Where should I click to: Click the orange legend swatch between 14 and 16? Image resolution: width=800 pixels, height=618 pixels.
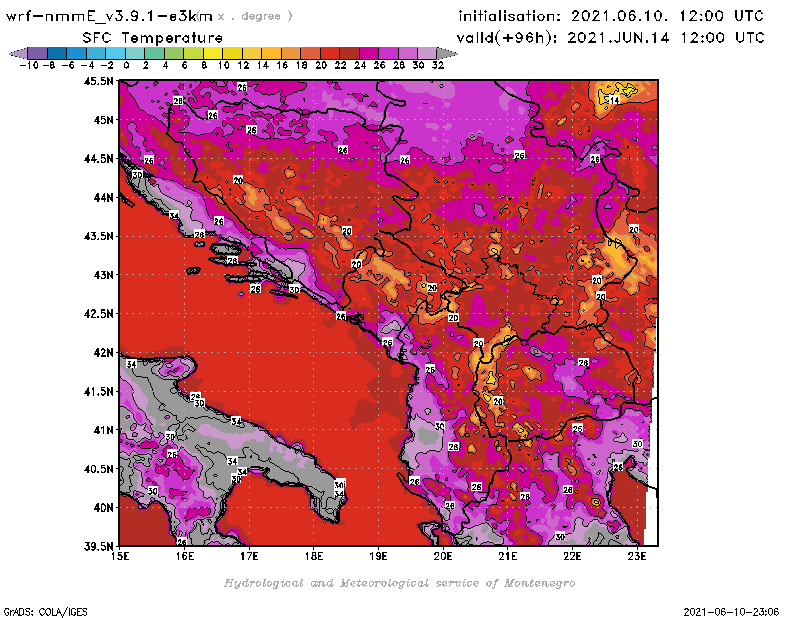click(x=271, y=53)
